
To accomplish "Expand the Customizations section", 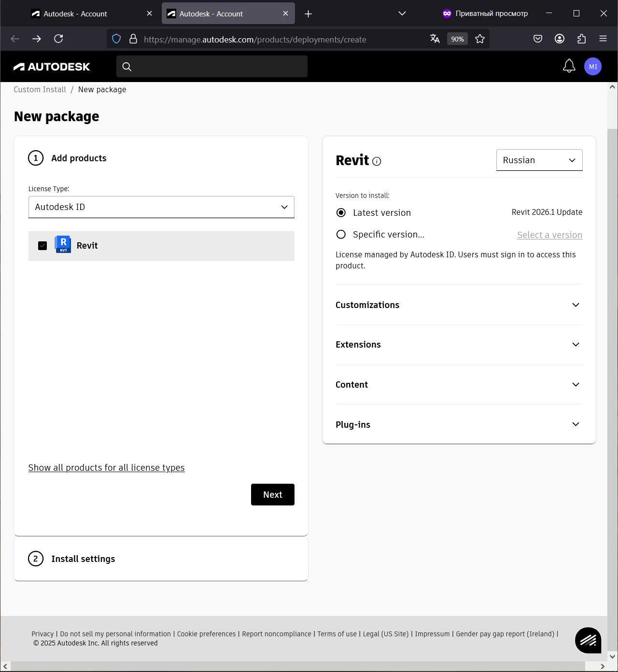I will click(x=459, y=305).
